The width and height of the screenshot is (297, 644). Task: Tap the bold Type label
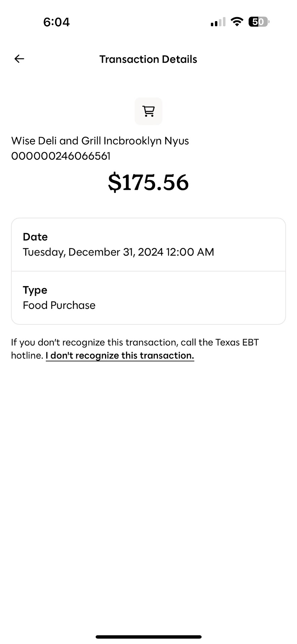(35, 290)
